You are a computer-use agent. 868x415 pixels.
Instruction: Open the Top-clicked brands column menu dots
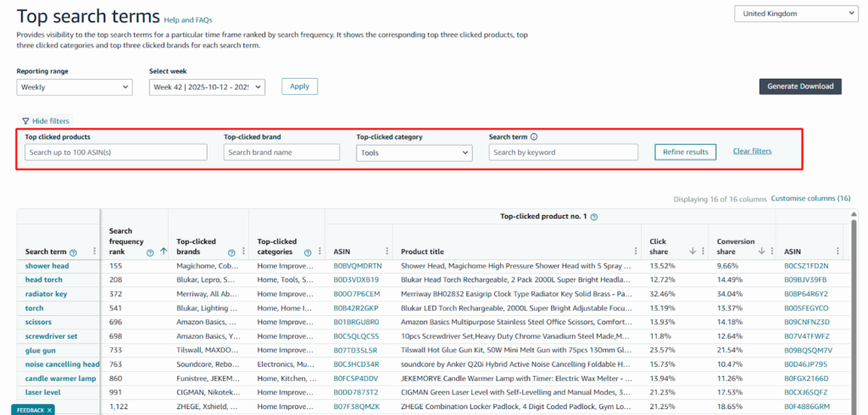[242, 252]
